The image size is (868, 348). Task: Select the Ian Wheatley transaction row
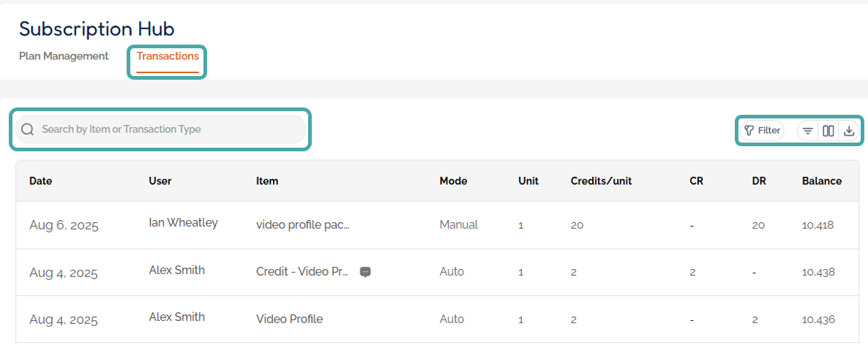pyautogui.click(x=183, y=223)
